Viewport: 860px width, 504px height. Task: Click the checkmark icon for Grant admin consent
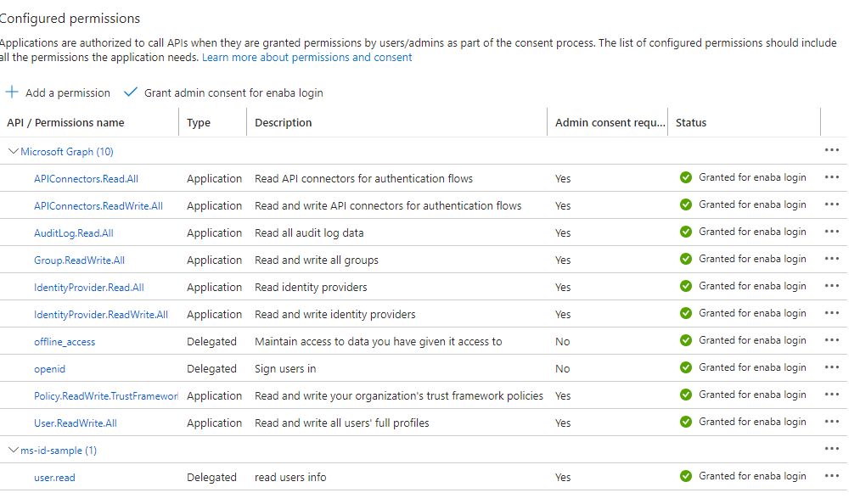[131, 92]
